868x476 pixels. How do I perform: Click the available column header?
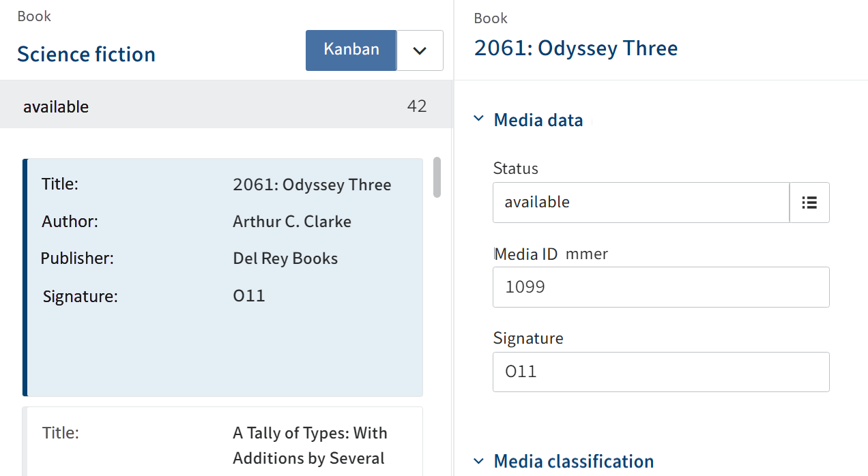click(x=56, y=107)
